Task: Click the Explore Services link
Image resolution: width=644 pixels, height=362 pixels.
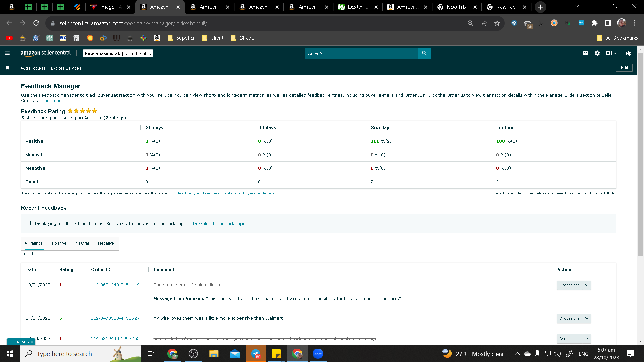Action: point(66,68)
